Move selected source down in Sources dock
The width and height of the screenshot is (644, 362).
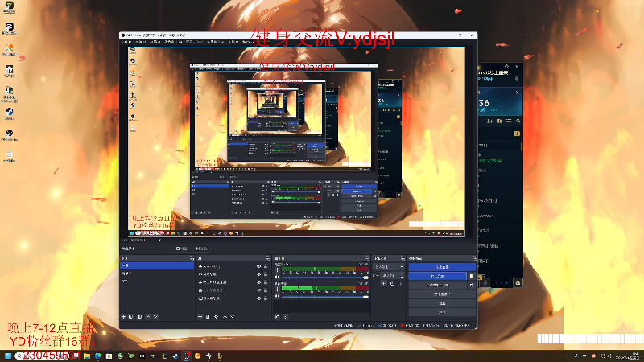click(x=233, y=316)
